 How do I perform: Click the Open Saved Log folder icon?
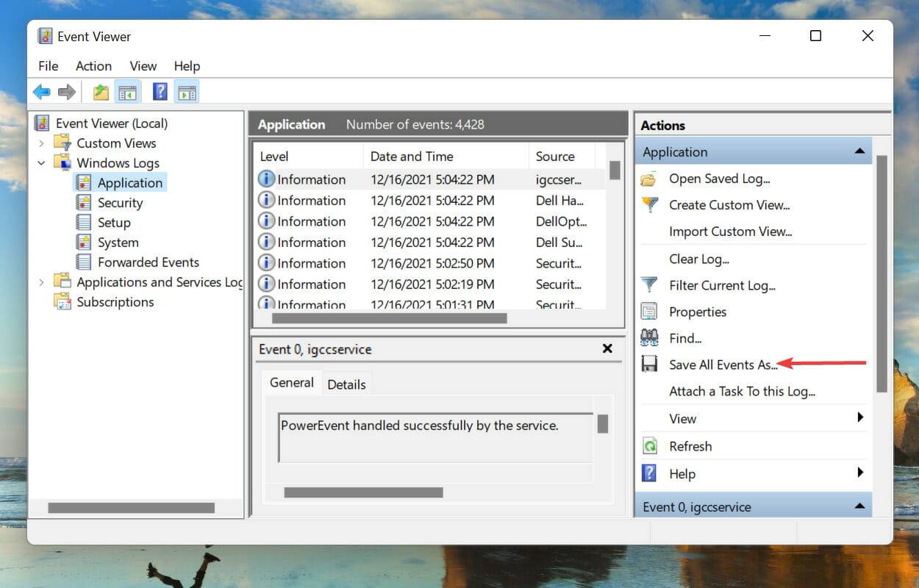[649, 179]
